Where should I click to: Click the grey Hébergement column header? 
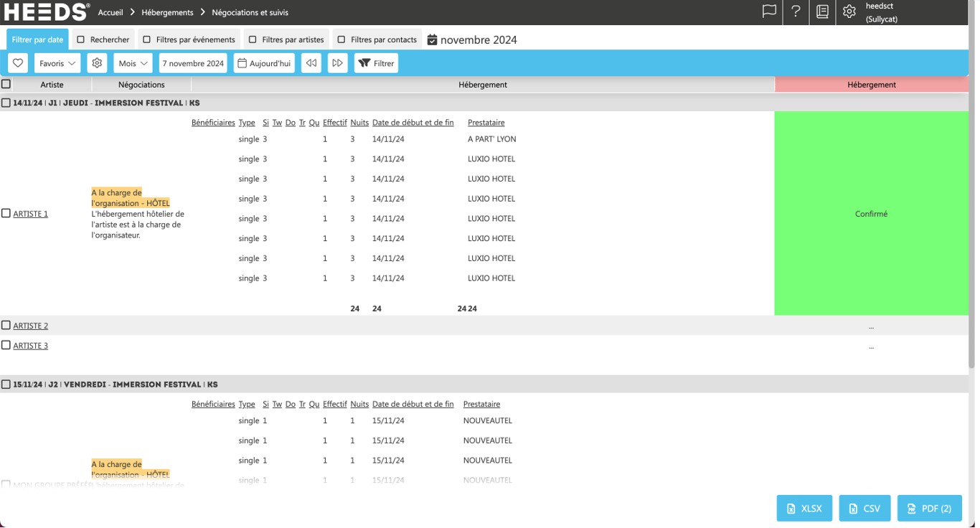[x=483, y=85]
